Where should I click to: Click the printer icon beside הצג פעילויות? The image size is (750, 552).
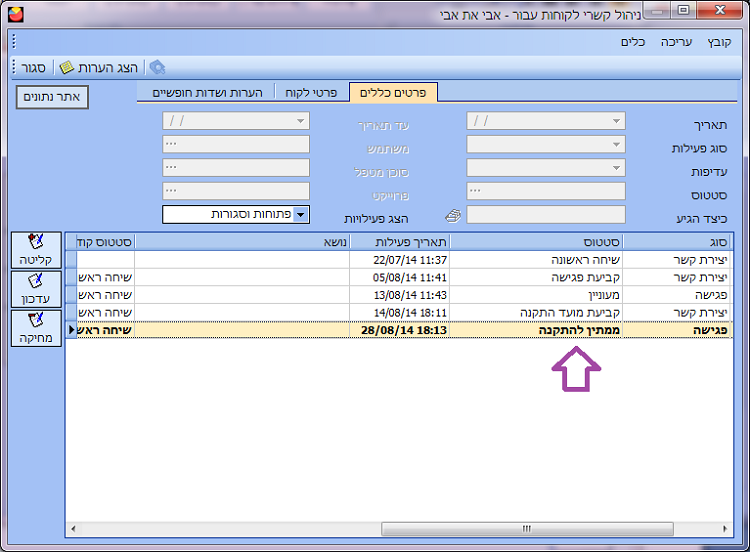point(453,216)
